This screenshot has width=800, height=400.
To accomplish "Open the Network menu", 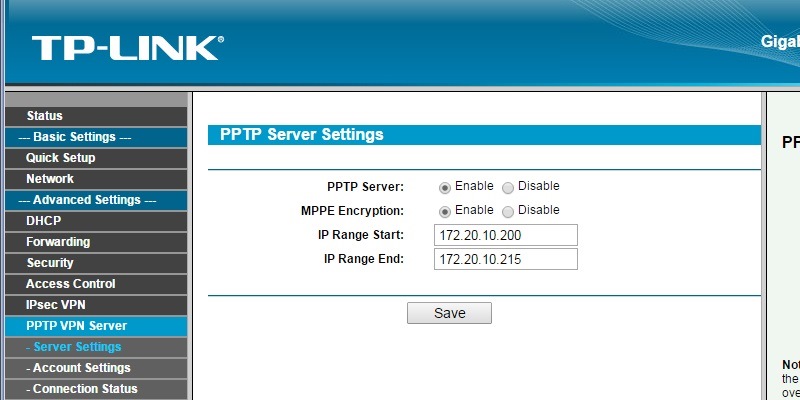I will coord(96,179).
